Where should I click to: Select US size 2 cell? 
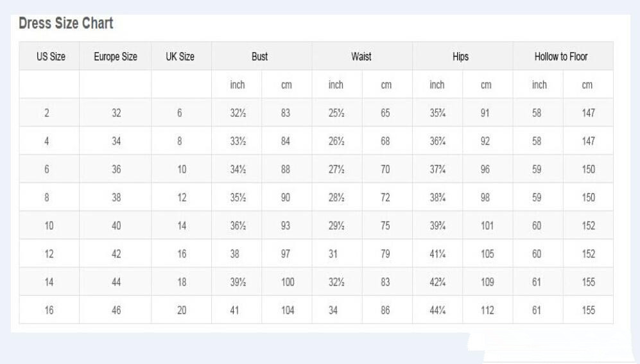click(x=47, y=113)
